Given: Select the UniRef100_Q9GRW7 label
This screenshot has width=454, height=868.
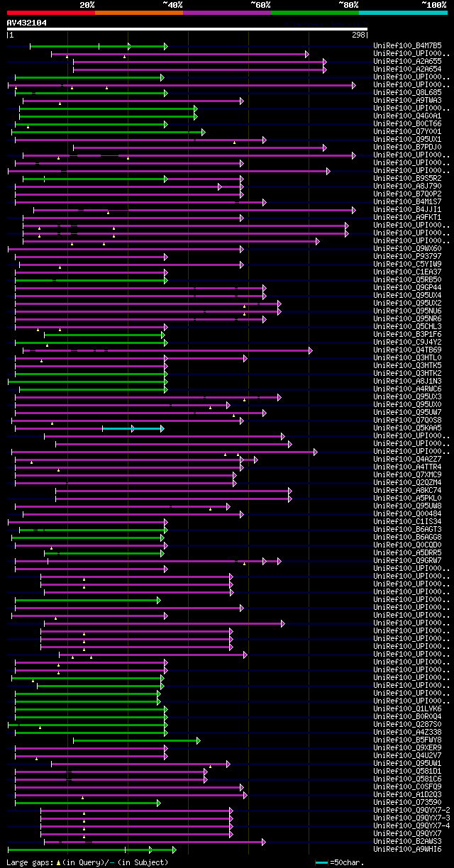Looking at the screenshot, I should tap(407, 561).
